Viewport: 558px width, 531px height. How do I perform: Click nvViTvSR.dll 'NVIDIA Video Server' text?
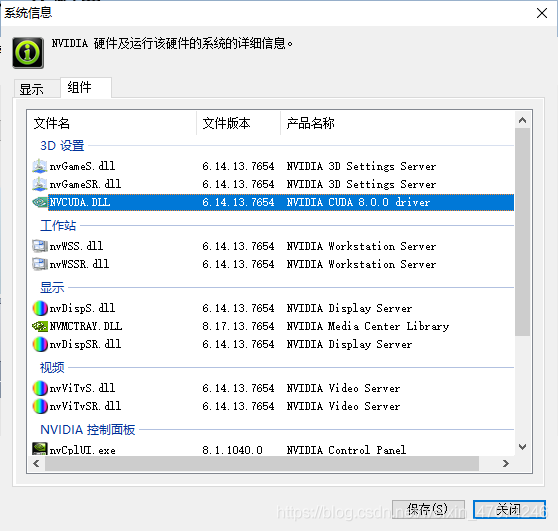click(x=343, y=406)
